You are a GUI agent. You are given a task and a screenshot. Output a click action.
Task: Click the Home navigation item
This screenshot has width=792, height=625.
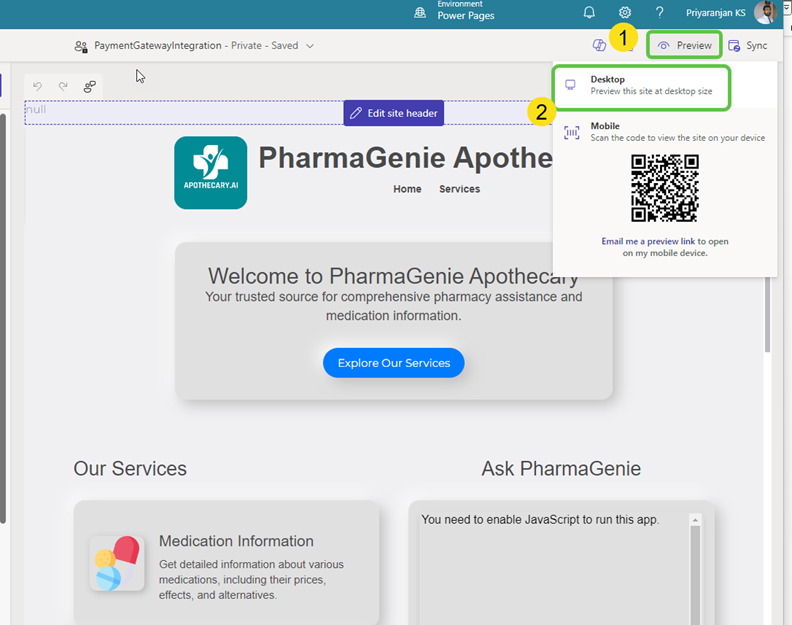click(407, 189)
